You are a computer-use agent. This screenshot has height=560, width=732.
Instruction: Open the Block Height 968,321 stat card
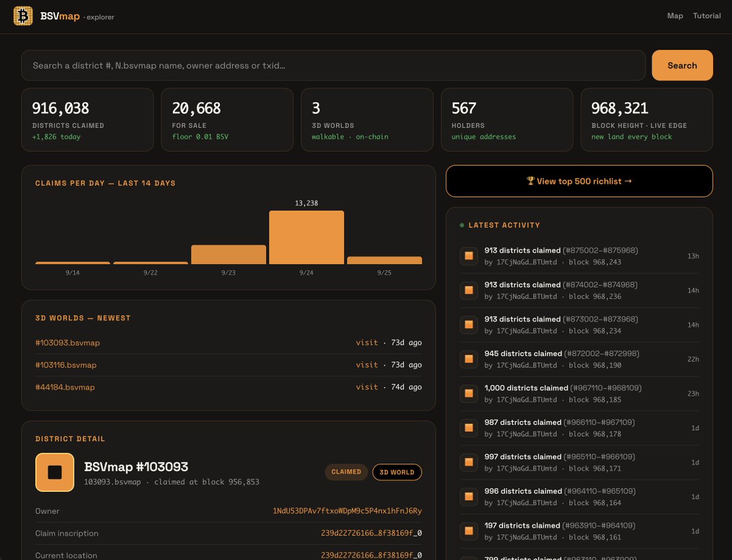647,120
